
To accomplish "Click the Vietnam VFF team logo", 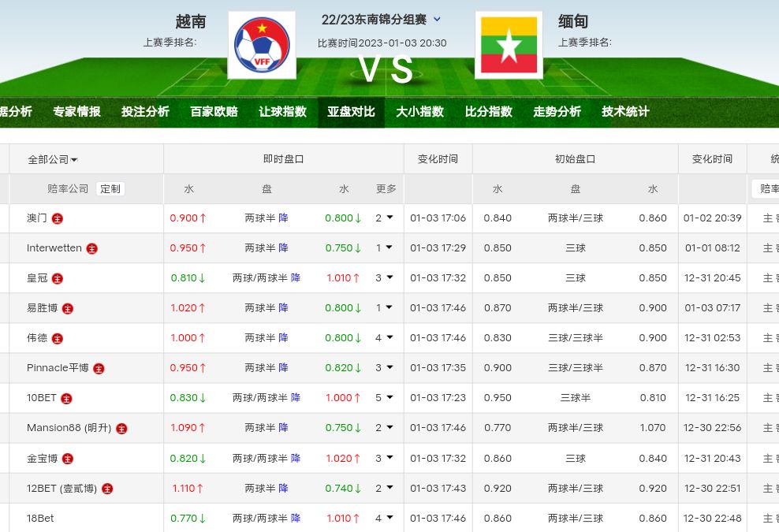I will click(262, 45).
